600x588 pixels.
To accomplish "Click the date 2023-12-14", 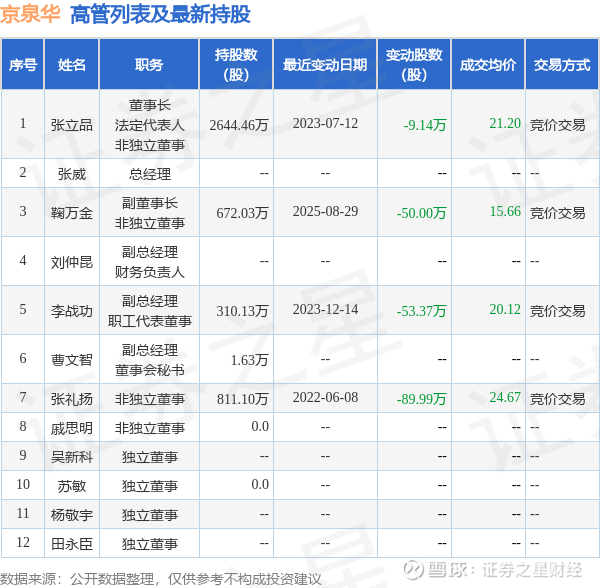I will (325, 309).
